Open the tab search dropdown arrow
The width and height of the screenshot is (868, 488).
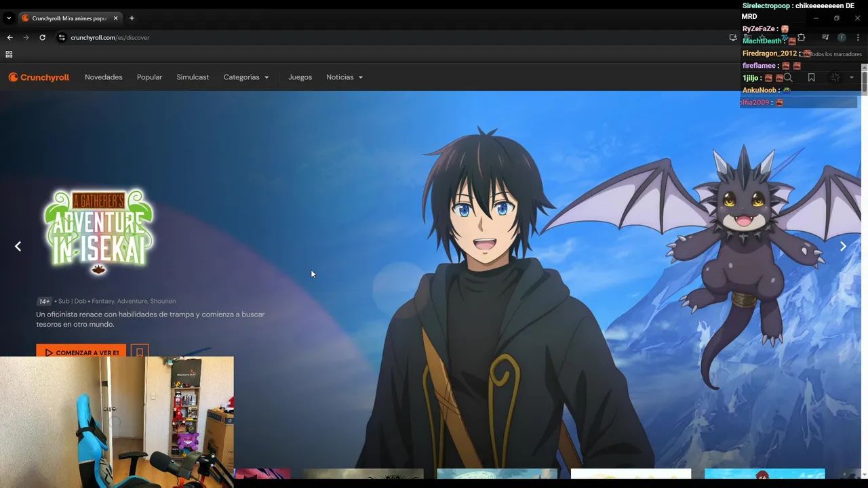click(x=9, y=18)
